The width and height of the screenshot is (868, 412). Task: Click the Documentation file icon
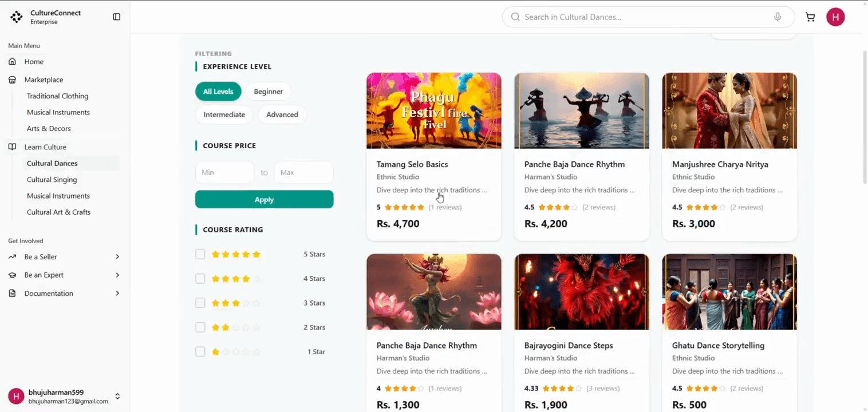point(12,294)
